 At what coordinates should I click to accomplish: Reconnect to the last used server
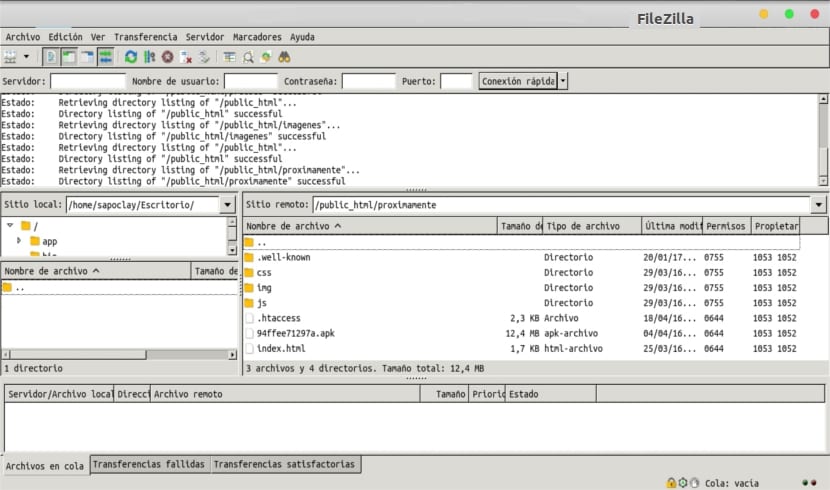tap(204, 57)
